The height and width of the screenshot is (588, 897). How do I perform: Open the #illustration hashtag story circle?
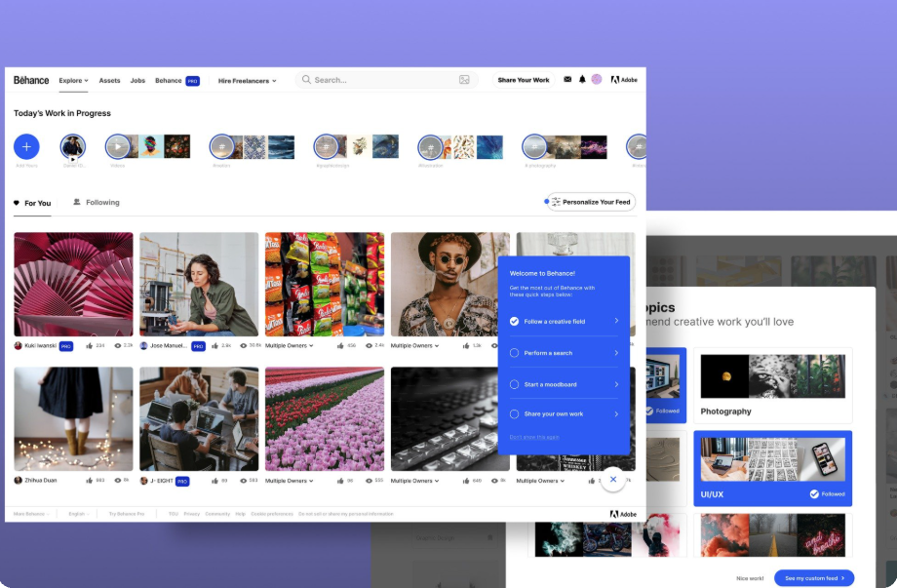pos(430,147)
